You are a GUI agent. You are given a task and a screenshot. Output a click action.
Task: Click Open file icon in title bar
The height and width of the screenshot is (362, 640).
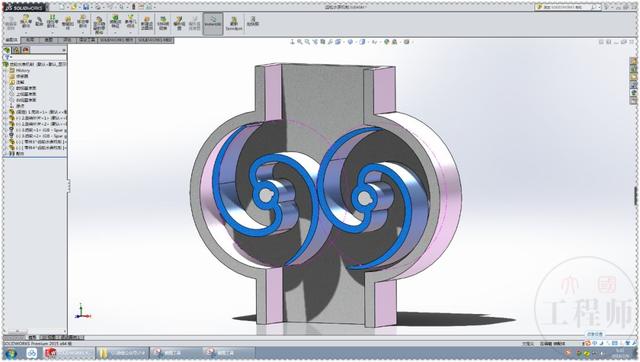pyautogui.click(x=74, y=7)
